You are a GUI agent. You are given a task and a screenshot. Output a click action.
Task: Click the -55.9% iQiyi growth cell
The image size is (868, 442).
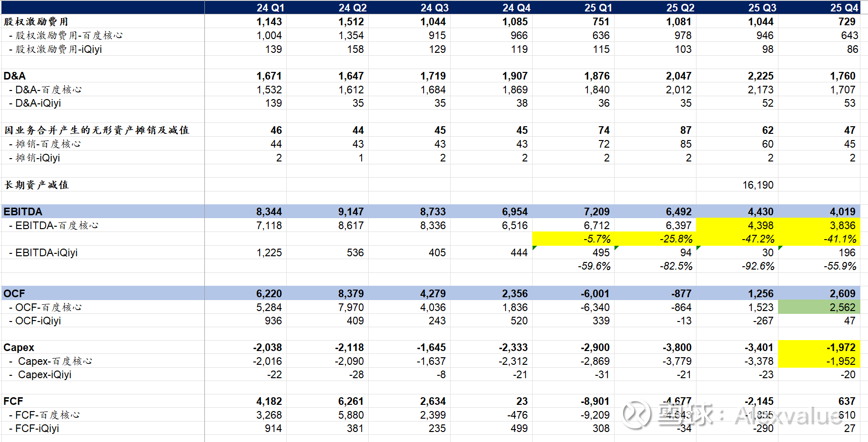click(840, 266)
